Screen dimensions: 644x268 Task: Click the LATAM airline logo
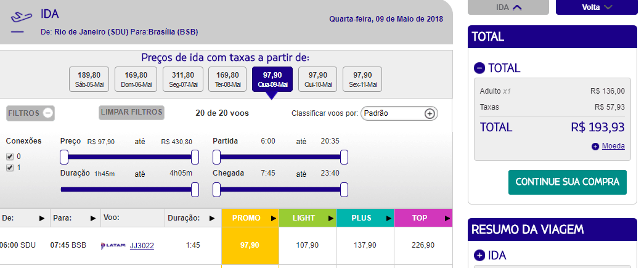113,246
